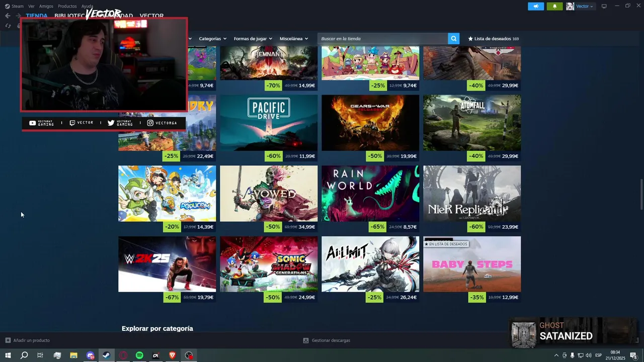Image resolution: width=644 pixels, height=362 pixels.
Task: Open the Ayuda menu
Action: [88, 6]
